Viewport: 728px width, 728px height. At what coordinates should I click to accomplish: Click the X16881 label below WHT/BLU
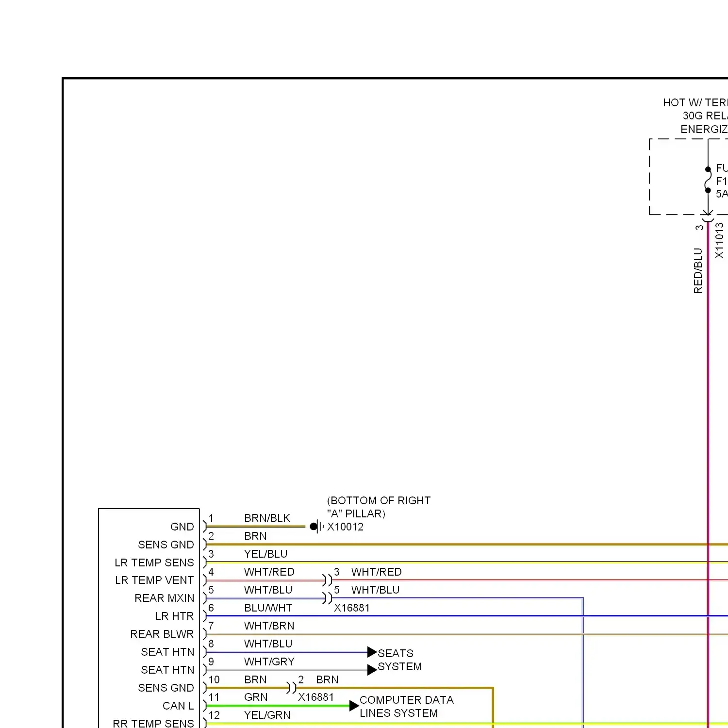coord(352,608)
